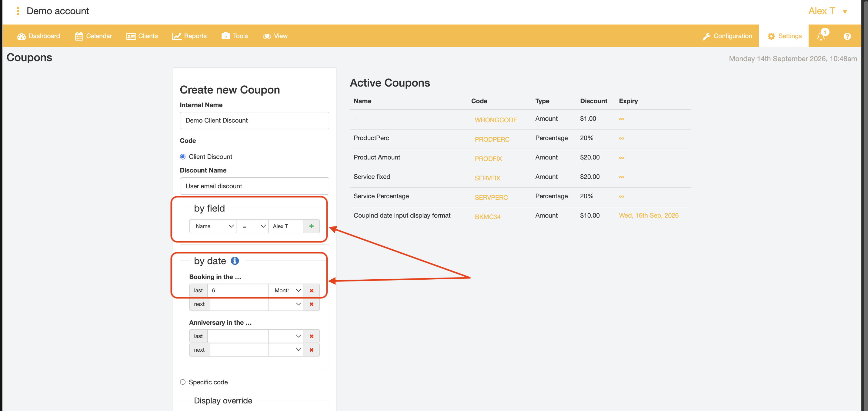Clear the Anniversary last row

pos(311,336)
